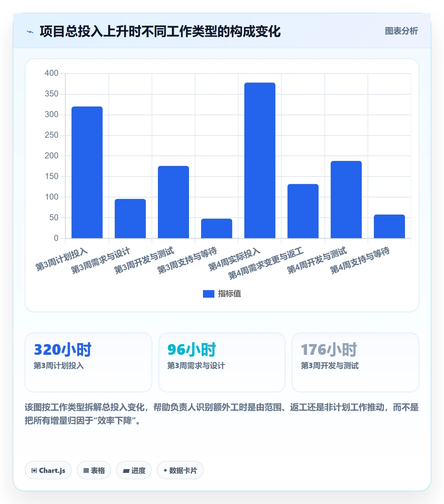Click the 第3周计划投入 bar in chart
Image resolution: width=444 pixels, height=504 pixels.
87,172
